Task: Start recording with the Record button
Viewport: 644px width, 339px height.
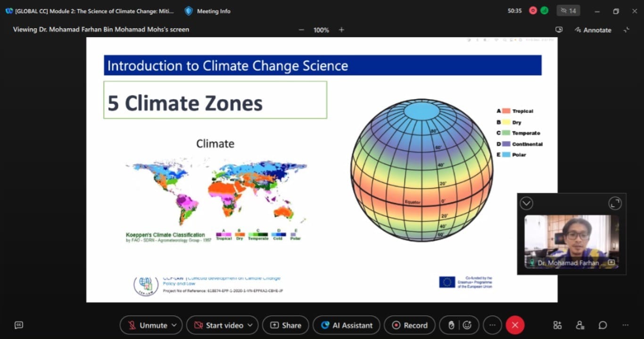Action: [x=410, y=325]
